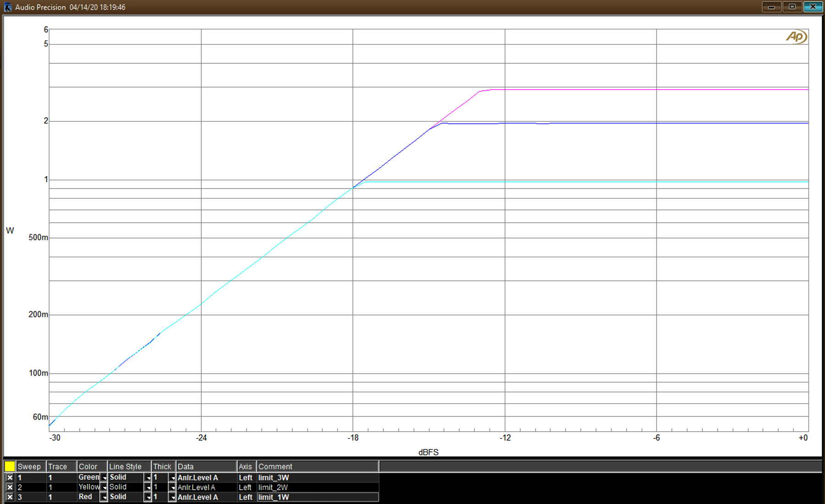
Task: Maximize the Audio Precision graph window
Action: pyautogui.click(x=792, y=7)
